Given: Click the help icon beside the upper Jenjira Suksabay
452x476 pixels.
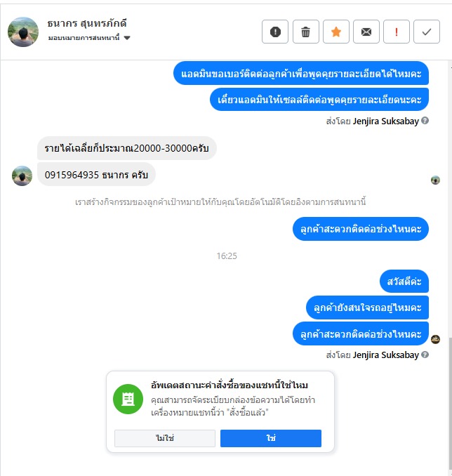Looking at the screenshot, I should 425,121.
